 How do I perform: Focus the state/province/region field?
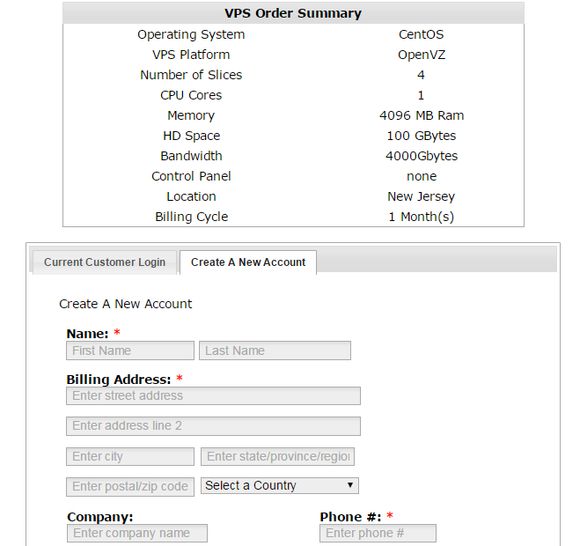(278, 456)
